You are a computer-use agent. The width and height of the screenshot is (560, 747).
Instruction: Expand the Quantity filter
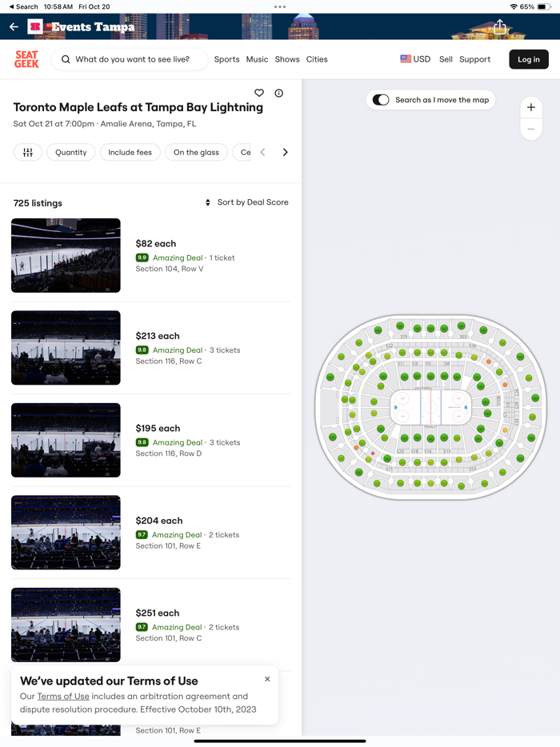[71, 152]
